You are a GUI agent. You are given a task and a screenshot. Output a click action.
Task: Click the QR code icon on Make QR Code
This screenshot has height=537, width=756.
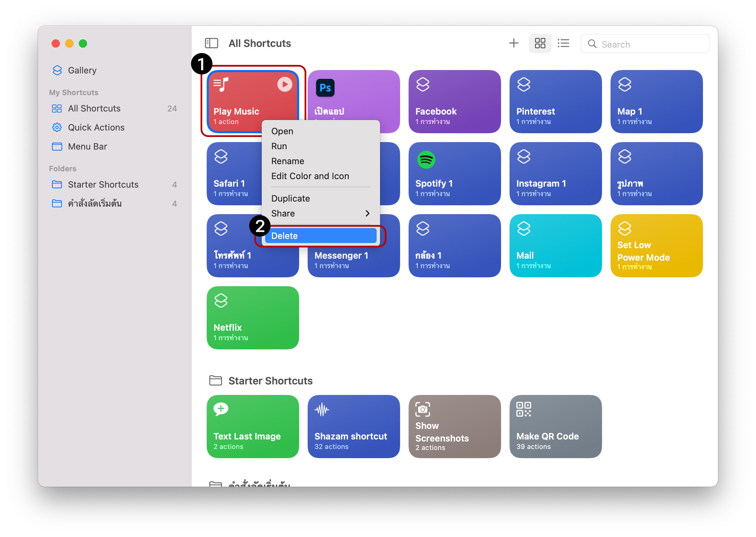click(x=523, y=409)
